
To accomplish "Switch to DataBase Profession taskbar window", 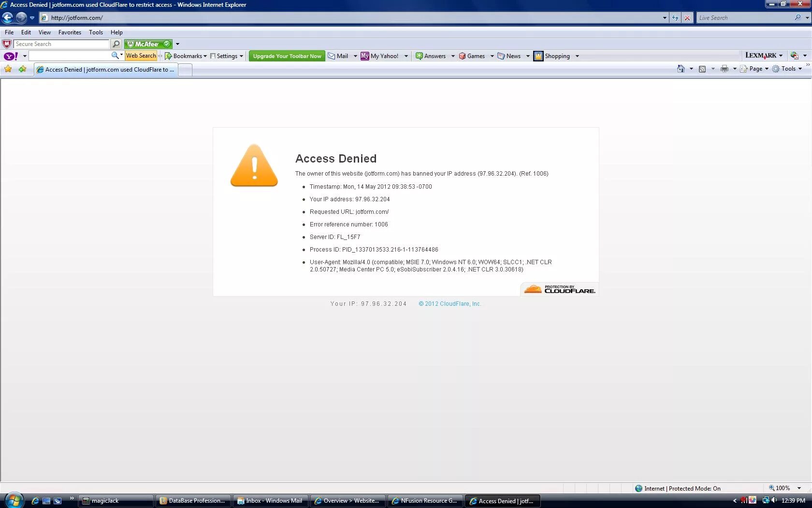I will pyautogui.click(x=193, y=501).
